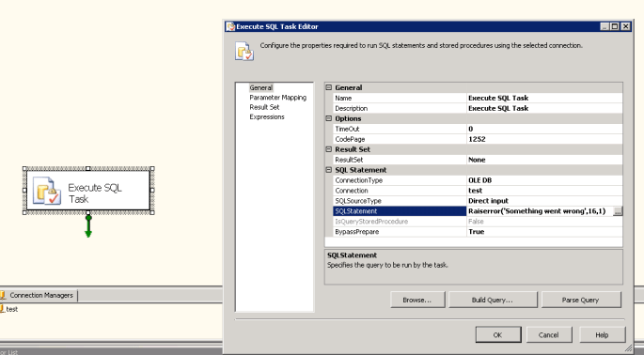Select the General page in editor
644x355 pixels.
(260, 87)
